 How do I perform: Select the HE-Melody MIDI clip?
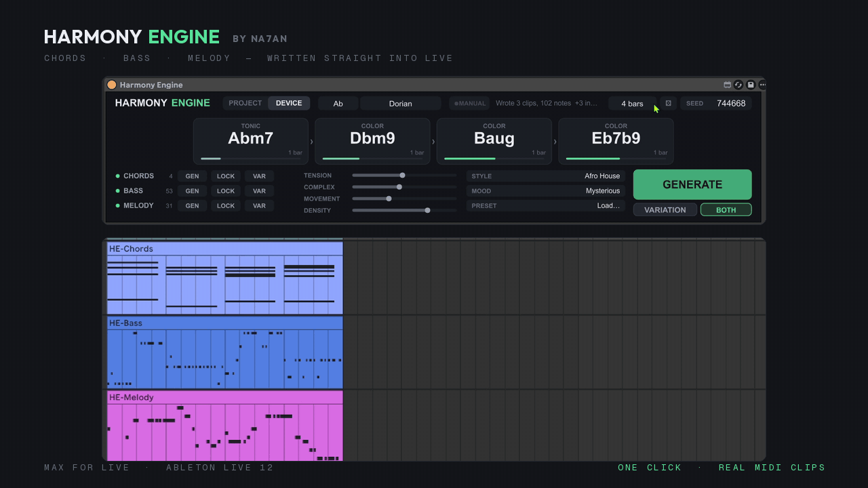[225, 426]
